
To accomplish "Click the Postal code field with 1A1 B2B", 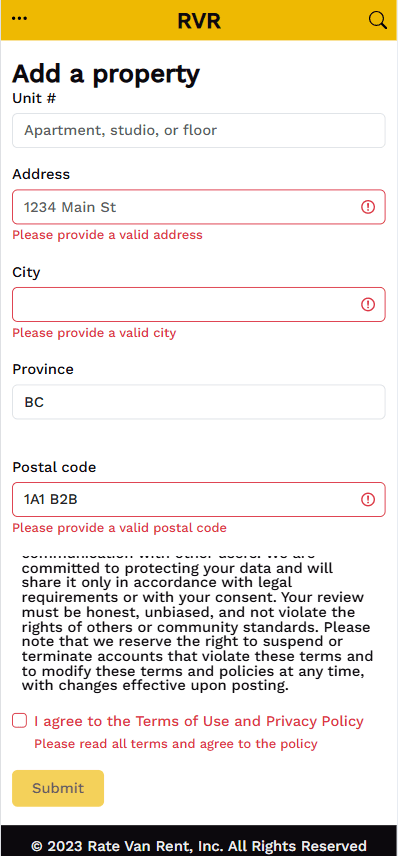I will pyautogui.click(x=199, y=500).
